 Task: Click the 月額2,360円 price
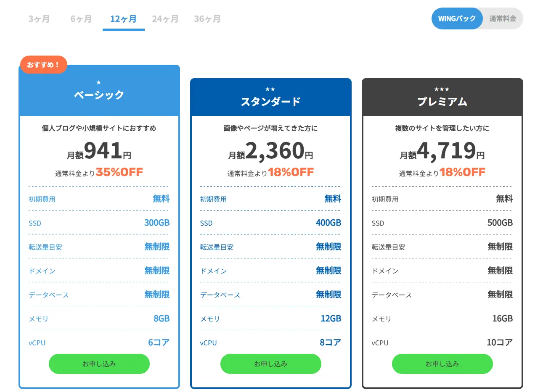pyautogui.click(x=271, y=151)
